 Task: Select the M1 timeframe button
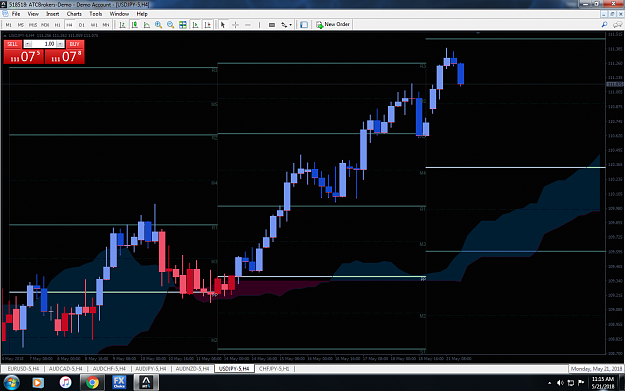pos(8,25)
